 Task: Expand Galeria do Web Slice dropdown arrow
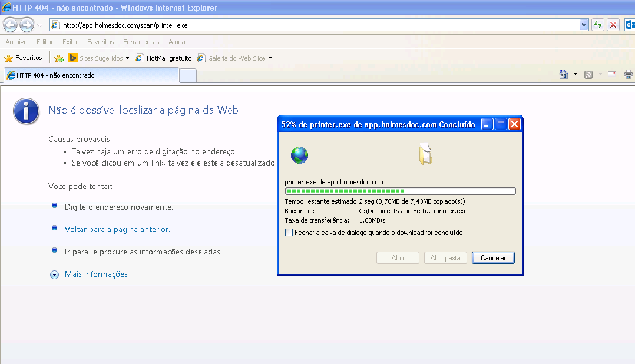pos(270,58)
